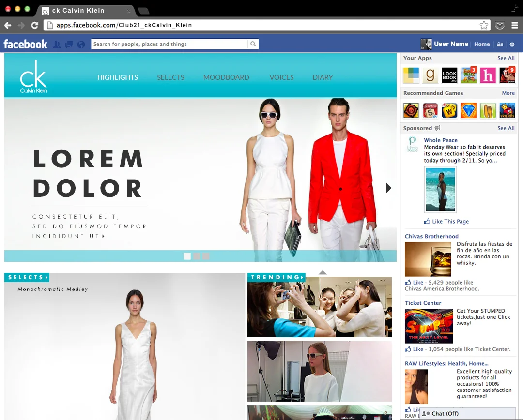Click the Home link

(482, 44)
